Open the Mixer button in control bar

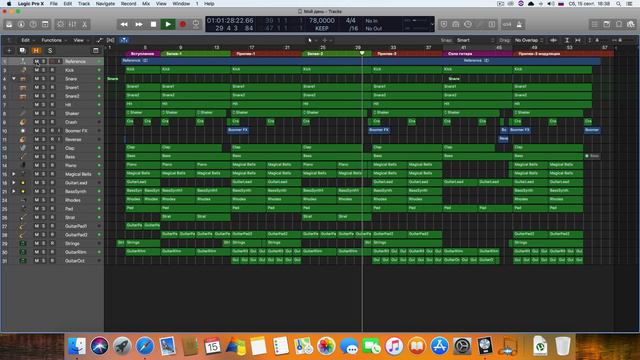tap(73, 24)
